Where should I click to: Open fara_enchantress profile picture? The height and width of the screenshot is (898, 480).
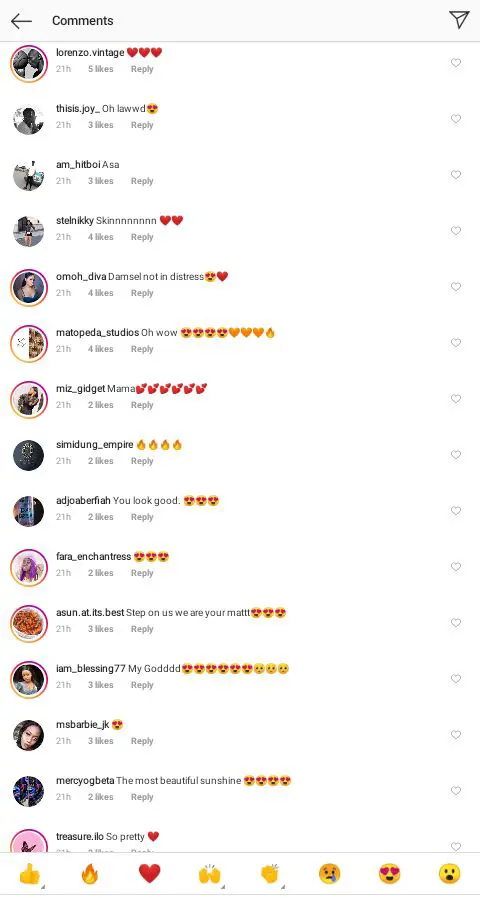(29, 568)
